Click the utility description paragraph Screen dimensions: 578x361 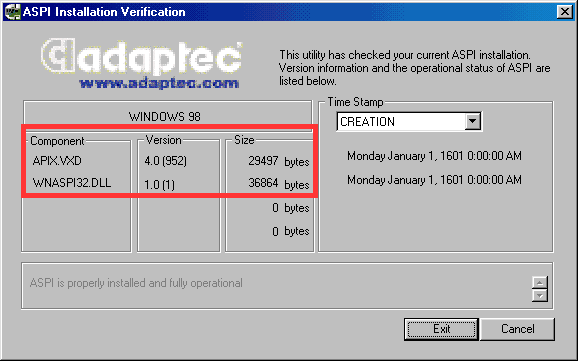click(414, 68)
